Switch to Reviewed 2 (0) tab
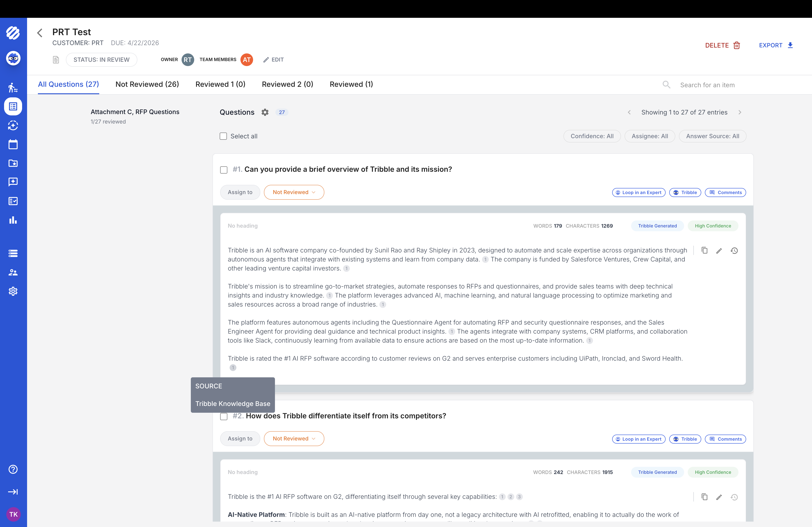The height and width of the screenshot is (527, 812). [287, 84]
